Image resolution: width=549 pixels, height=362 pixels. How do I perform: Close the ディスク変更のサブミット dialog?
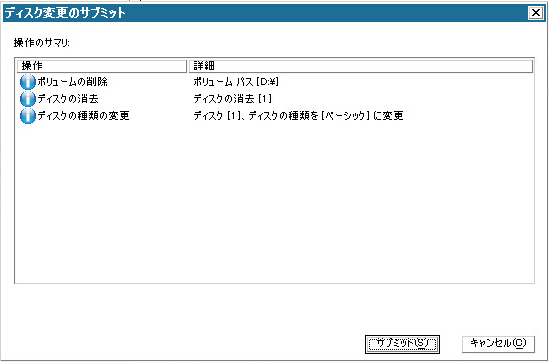(536, 13)
